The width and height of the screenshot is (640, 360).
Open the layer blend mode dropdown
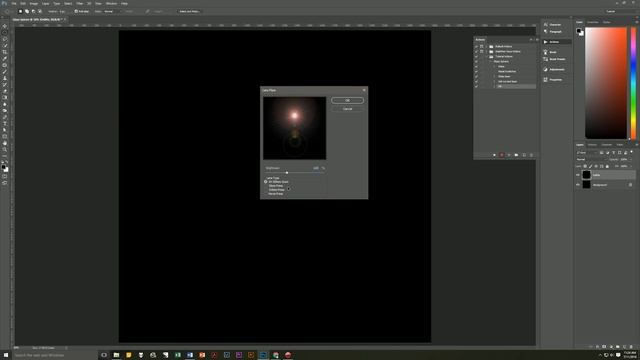pyautogui.click(x=591, y=159)
